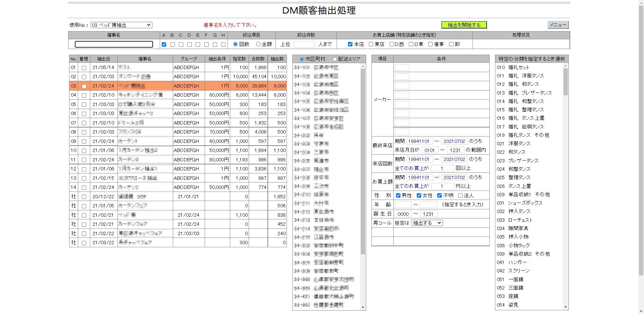644x314 pixels.
Task: Click 抽出数 value 1,652
Action: (280, 197)
